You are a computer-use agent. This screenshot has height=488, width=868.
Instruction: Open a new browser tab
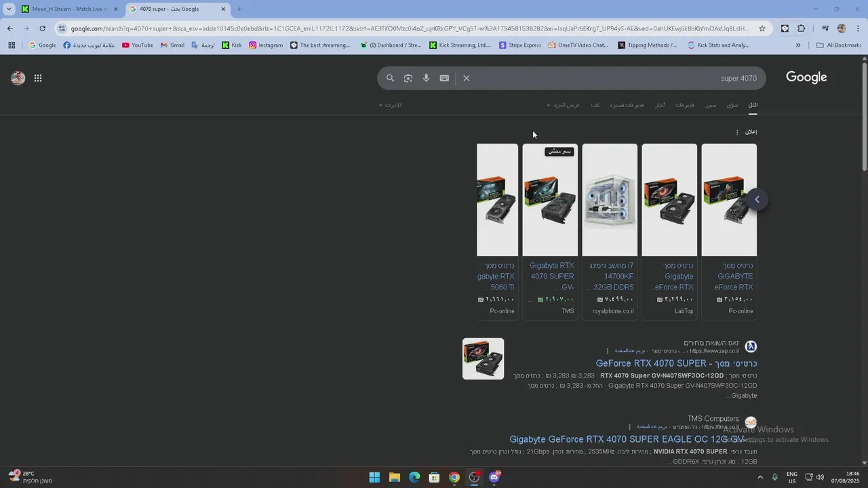(239, 9)
